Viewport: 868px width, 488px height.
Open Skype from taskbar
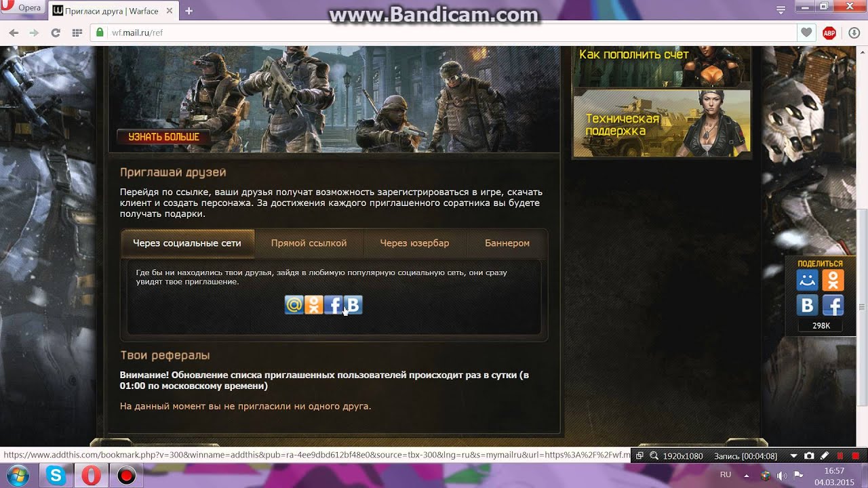tap(56, 476)
